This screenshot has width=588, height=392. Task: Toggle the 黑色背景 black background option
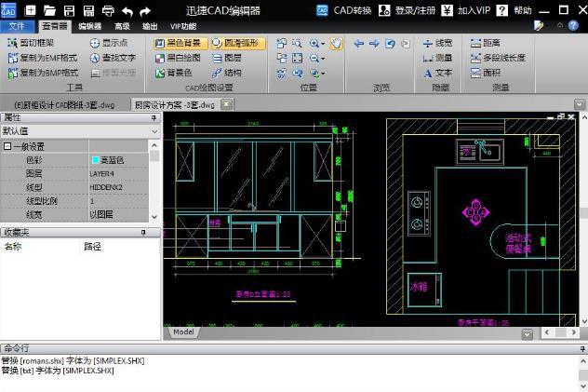180,44
